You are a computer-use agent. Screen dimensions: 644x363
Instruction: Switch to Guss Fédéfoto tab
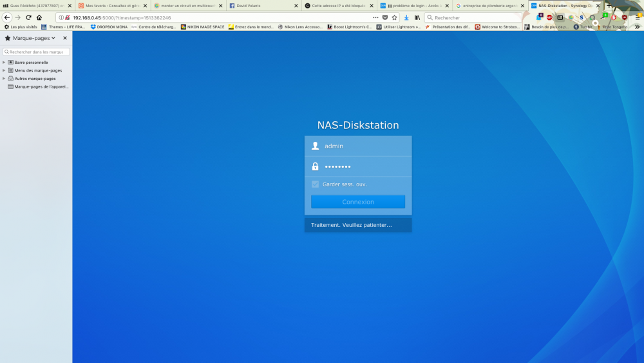pyautogui.click(x=37, y=6)
